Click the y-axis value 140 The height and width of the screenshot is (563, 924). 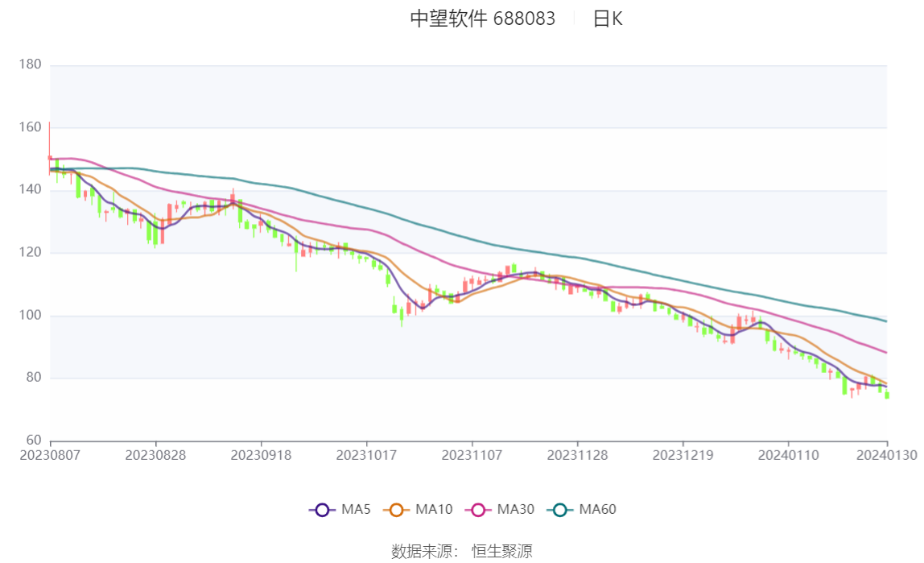(x=30, y=190)
